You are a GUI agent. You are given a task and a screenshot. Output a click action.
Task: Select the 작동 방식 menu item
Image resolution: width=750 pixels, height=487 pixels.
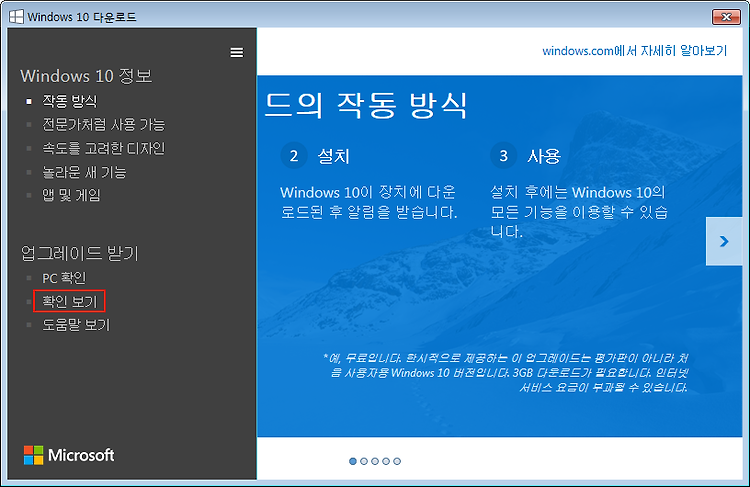[70, 101]
